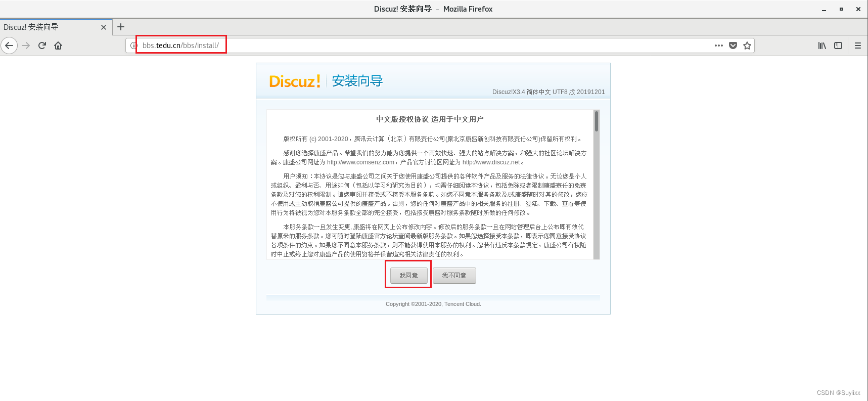Click the Forward arrow button
This screenshot has height=401, width=868.
(x=26, y=46)
